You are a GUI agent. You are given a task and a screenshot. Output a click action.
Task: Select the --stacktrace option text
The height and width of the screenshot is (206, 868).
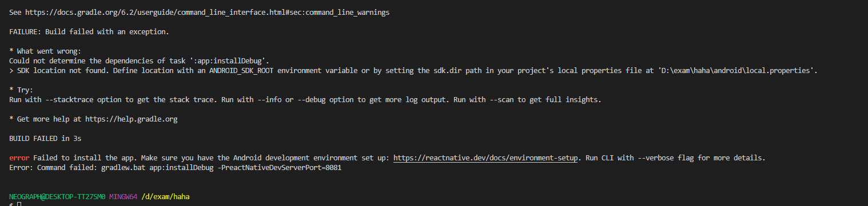69,100
